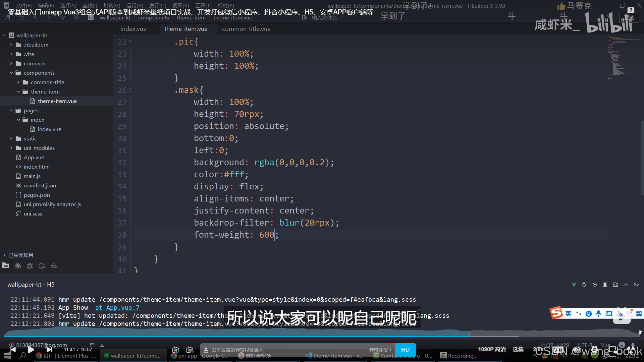
Task: Expand the .hbuilderx folder
Action: (11, 45)
